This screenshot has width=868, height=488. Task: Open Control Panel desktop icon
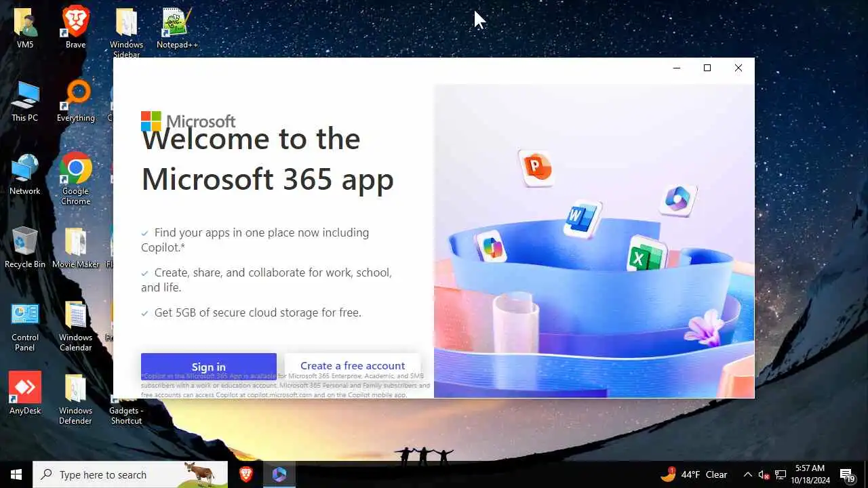coord(25,327)
